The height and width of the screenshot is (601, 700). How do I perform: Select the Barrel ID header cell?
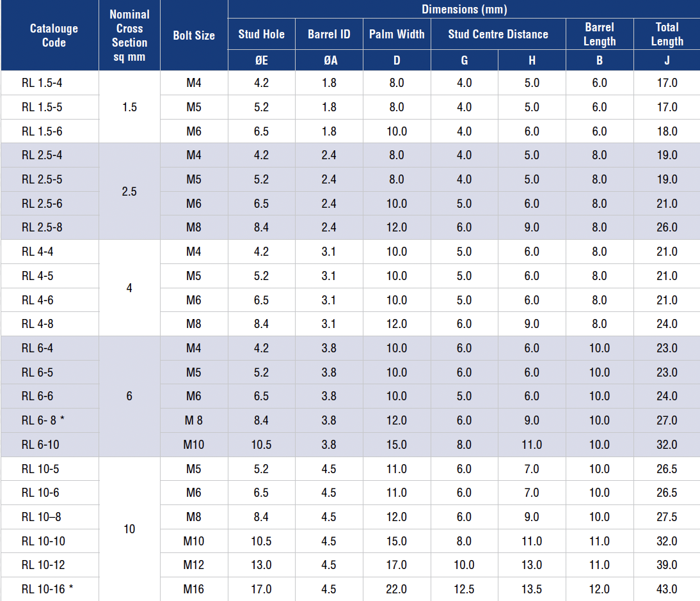point(329,35)
